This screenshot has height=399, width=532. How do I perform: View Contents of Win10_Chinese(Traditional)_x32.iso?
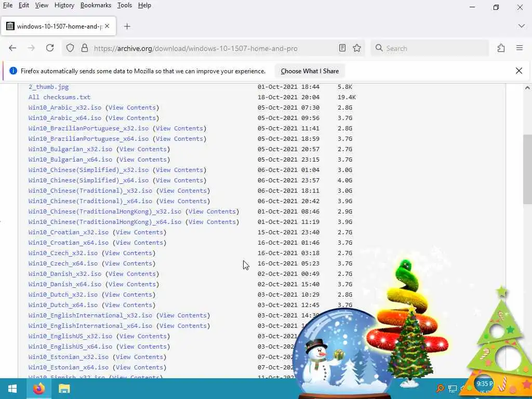coord(183,191)
